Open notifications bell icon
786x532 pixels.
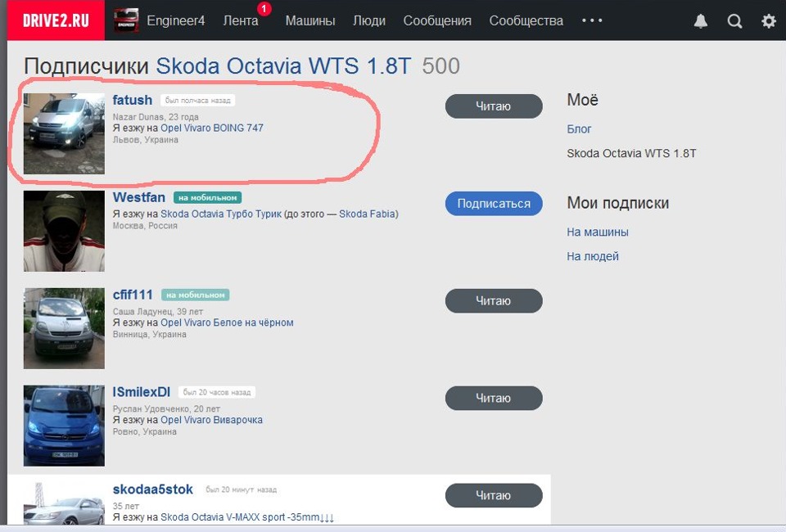click(700, 21)
